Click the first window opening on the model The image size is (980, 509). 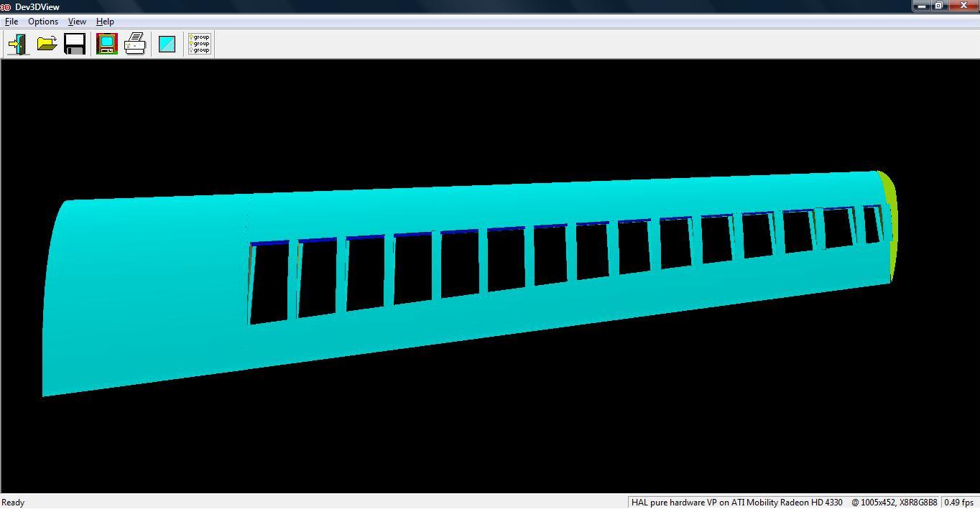[x=269, y=282]
